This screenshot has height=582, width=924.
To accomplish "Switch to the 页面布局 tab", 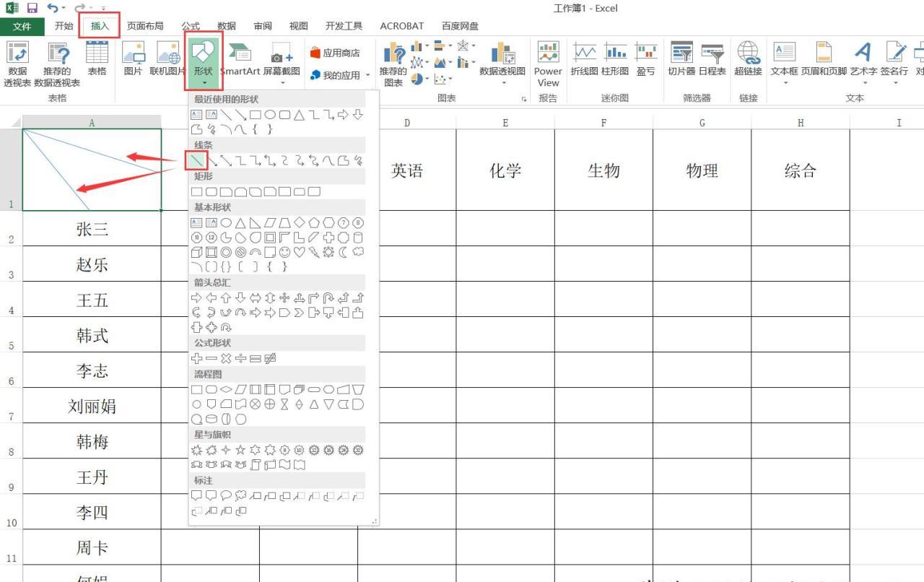I will click(x=145, y=26).
